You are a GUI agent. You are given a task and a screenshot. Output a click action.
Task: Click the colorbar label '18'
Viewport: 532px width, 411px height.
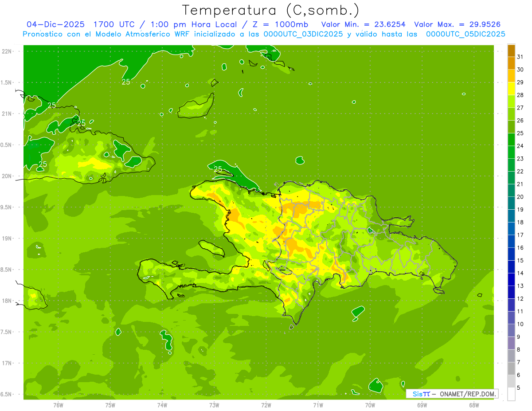[520, 222]
